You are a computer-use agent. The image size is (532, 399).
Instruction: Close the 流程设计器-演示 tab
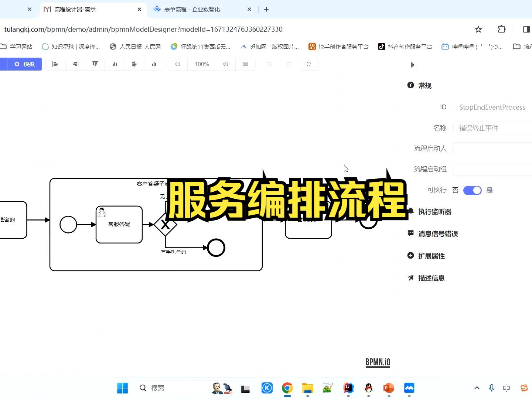tap(139, 9)
